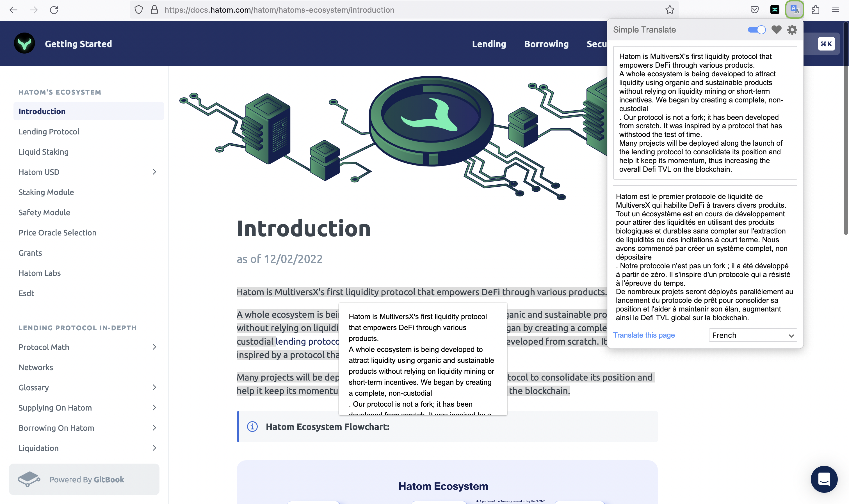Image resolution: width=849 pixels, height=504 pixels.
Task: Reload the page with the refresh icon
Action: click(x=54, y=10)
